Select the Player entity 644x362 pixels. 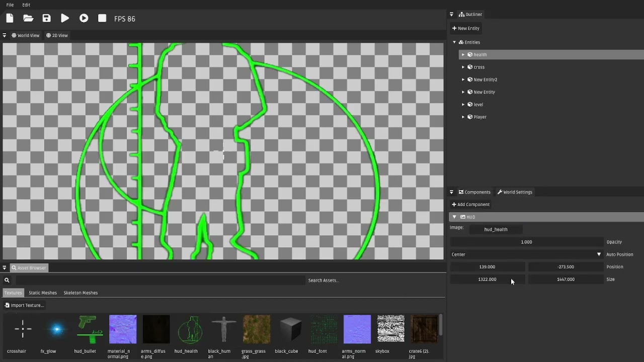[479, 117]
